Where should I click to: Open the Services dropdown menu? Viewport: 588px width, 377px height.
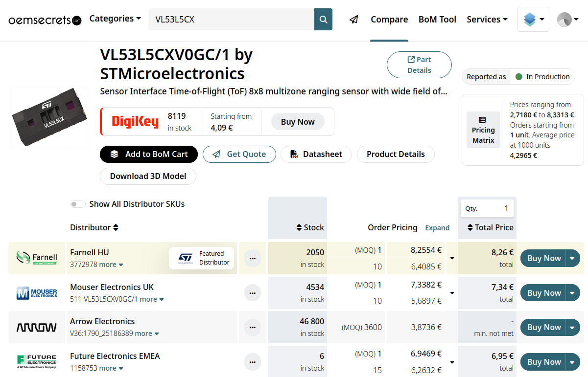(487, 20)
